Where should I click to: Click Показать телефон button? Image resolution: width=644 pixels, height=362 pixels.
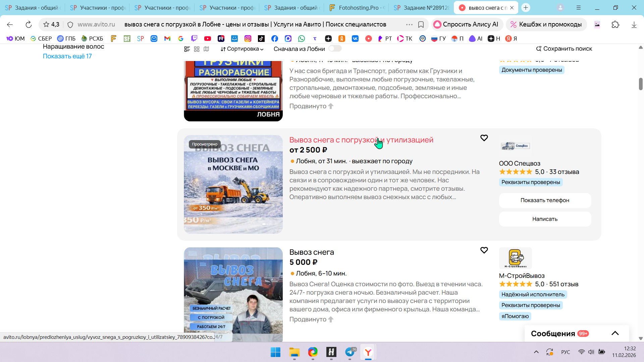point(545,200)
